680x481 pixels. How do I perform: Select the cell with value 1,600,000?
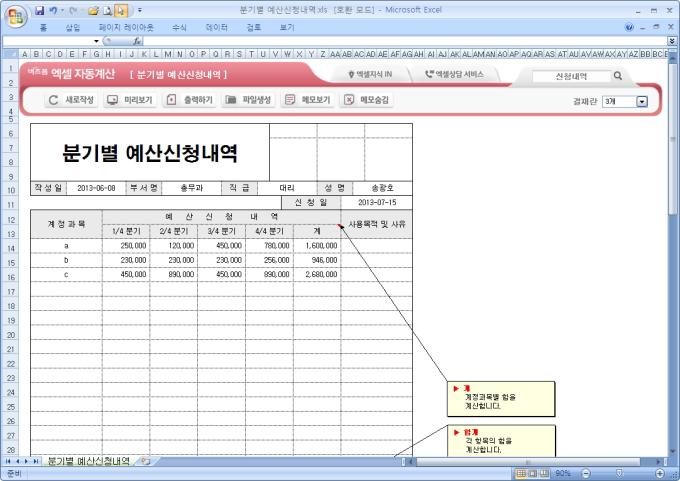pos(317,246)
